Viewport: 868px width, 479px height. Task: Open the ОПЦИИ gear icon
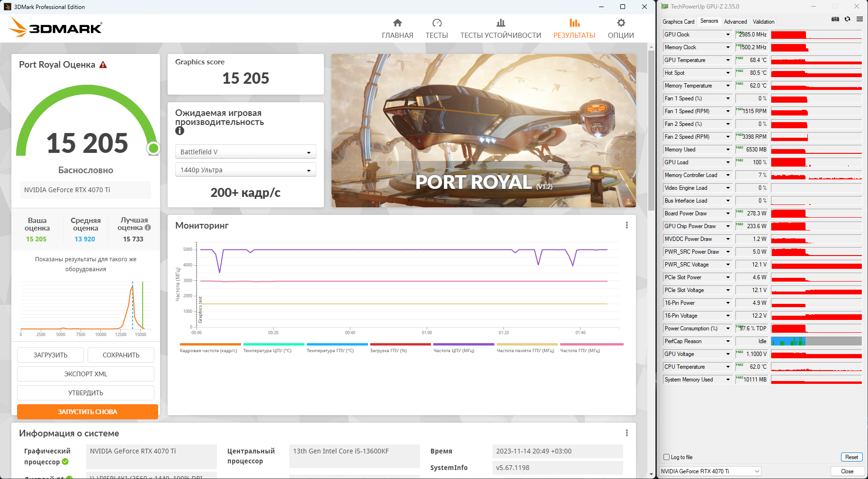click(621, 23)
